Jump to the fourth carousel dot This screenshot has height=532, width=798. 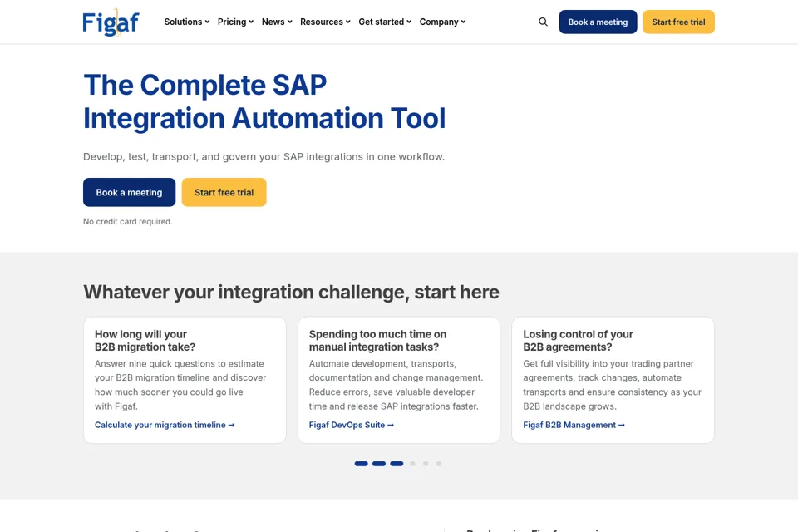pos(412,464)
